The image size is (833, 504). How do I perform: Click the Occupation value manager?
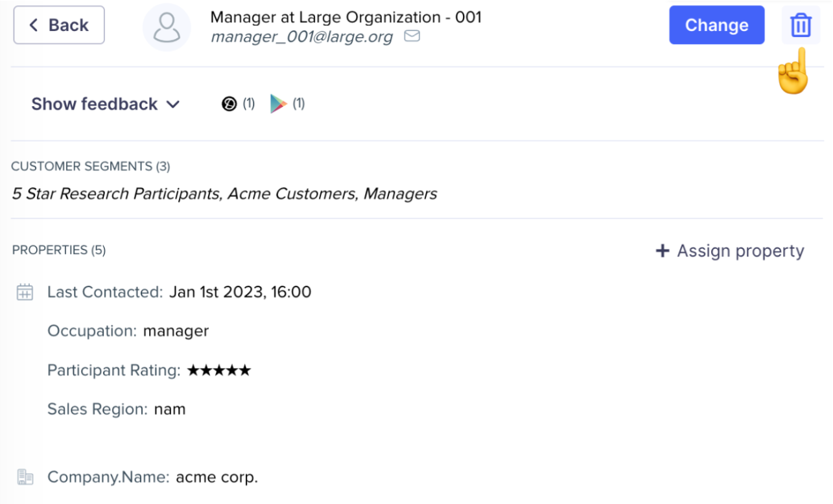click(x=176, y=331)
